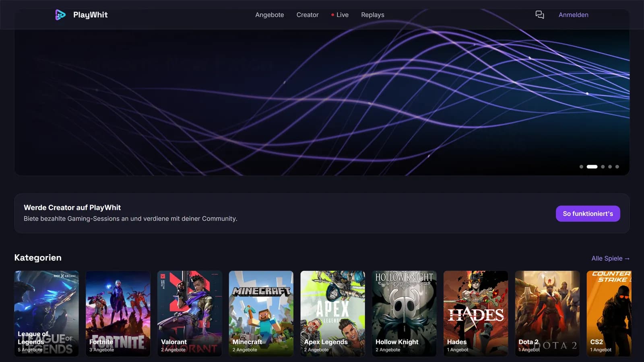The height and width of the screenshot is (362, 644).
Task: Go to the Creator page
Action: click(308, 15)
